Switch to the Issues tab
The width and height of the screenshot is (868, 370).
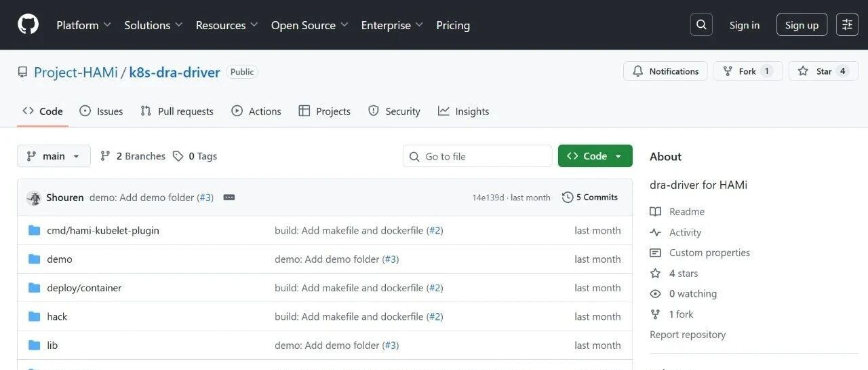(x=101, y=111)
